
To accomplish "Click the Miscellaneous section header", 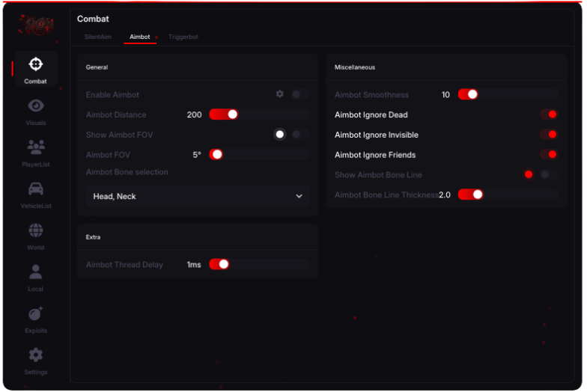I will click(355, 67).
